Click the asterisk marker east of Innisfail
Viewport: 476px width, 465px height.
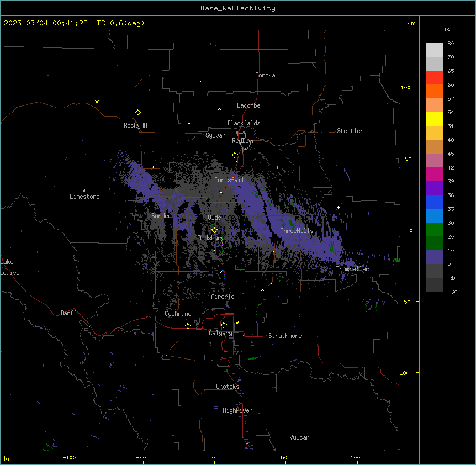[277, 167]
